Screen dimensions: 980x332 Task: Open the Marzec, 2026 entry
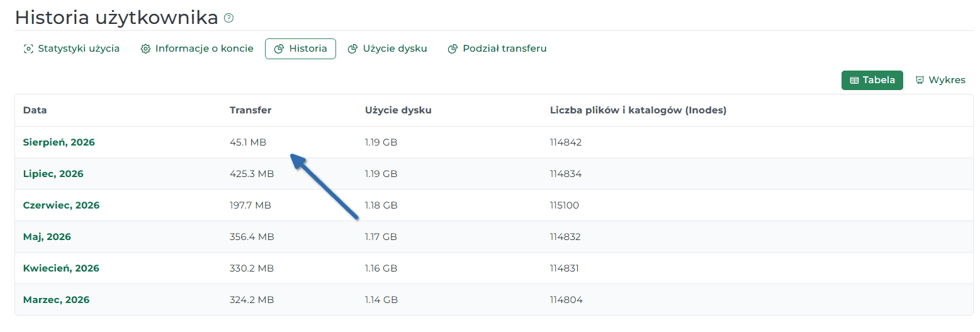[57, 300]
